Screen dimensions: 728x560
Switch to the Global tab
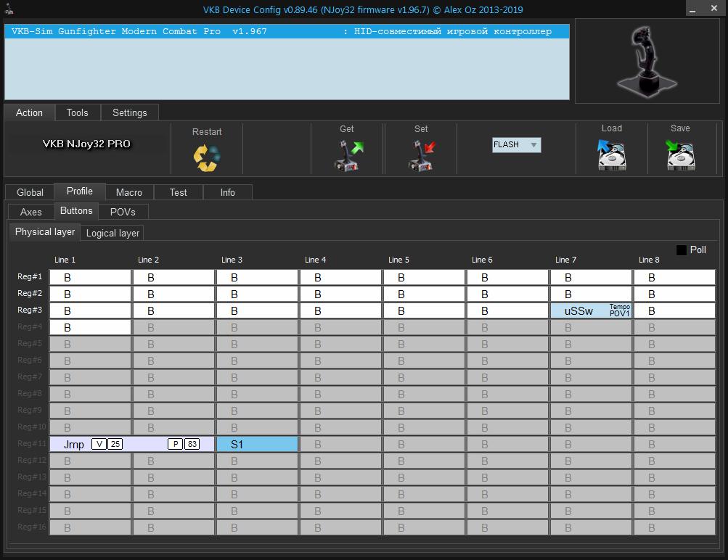click(x=30, y=192)
